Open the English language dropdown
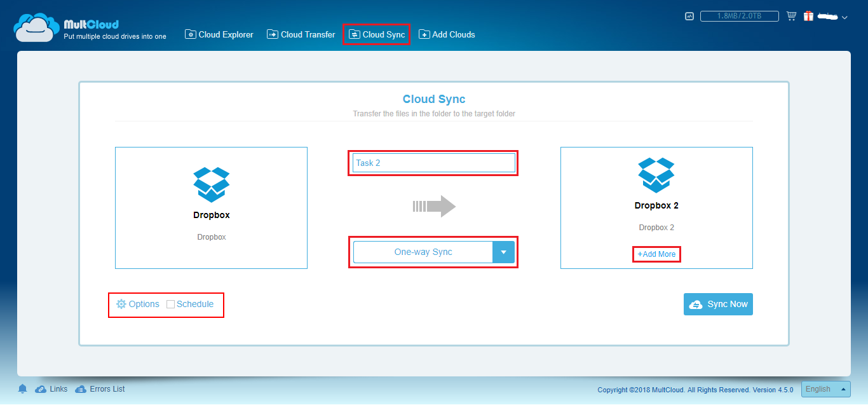Image resolution: width=868 pixels, height=405 pixels. pyautogui.click(x=826, y=389)
